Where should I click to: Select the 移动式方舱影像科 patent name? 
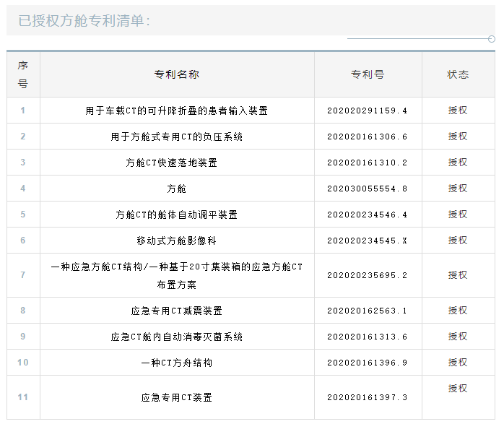coord(177,241)
